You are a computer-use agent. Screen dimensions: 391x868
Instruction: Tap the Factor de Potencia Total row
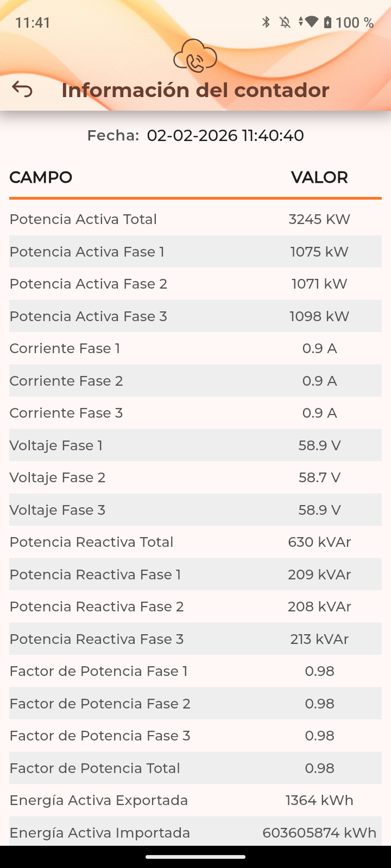pos(195,768)
